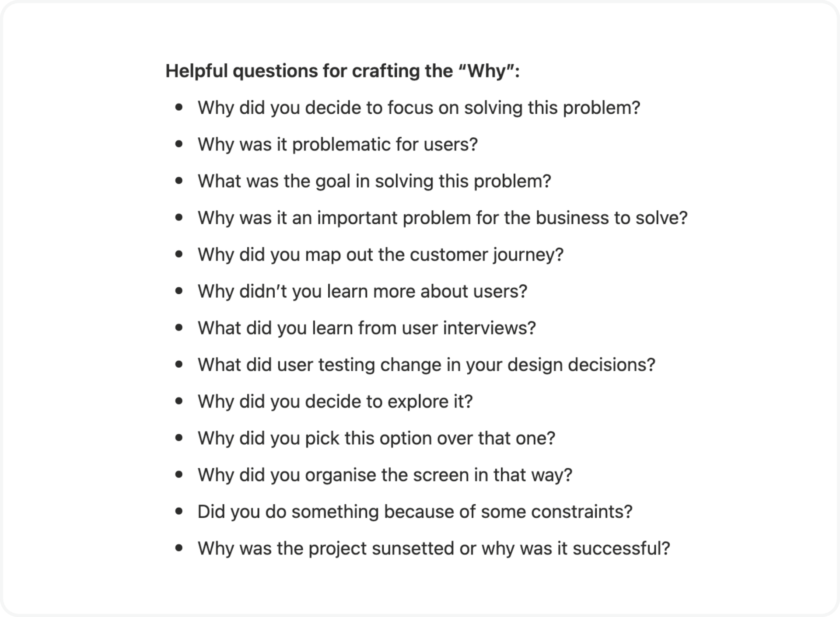Screen dimensions: 840x617
Task: Click 'Why didn't you learn more about users?'
Action: coord(362,291)
